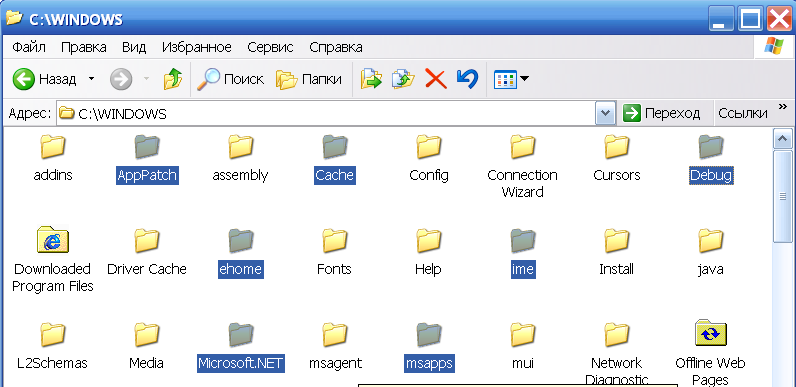Select the ime folder icon
Viewport: 796px width, 387px height.
click(x=522, y=240)
